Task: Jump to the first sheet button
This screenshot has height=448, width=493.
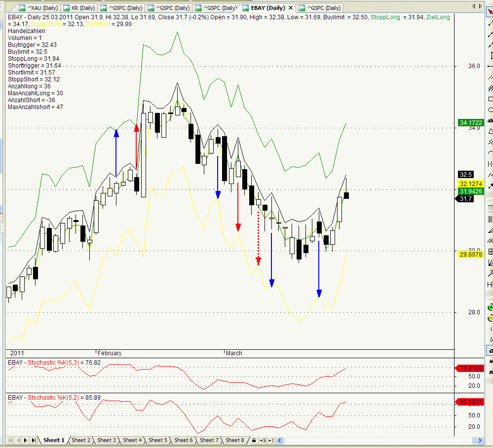Action: (10, 440)
